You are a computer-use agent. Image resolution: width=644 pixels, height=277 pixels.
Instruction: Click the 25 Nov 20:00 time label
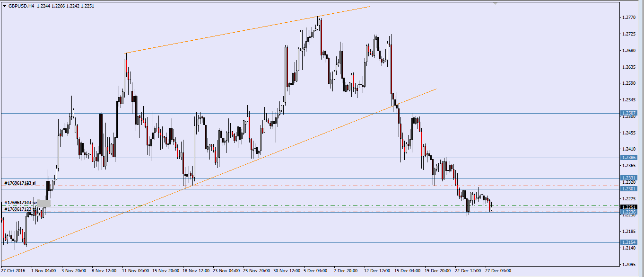click(x=257, y=271)
